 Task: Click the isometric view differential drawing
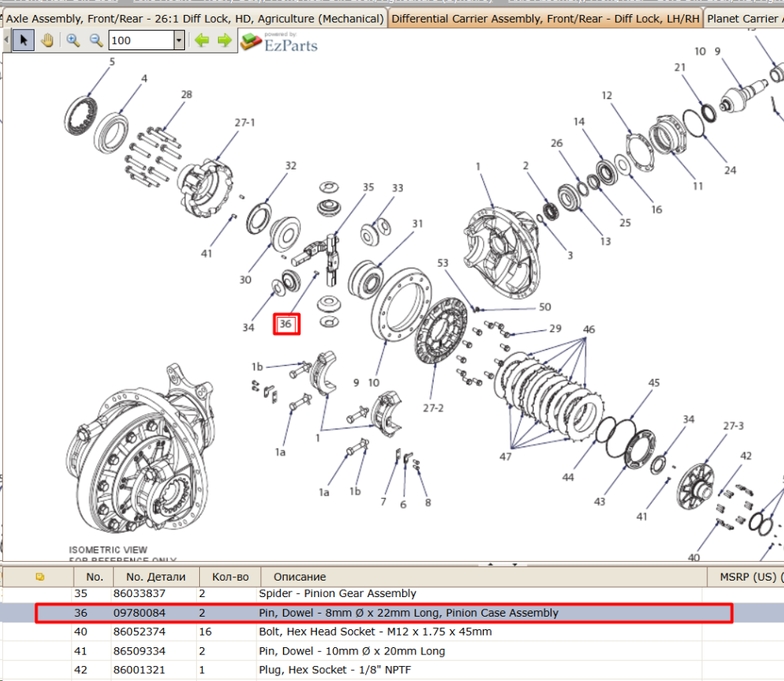139,450
